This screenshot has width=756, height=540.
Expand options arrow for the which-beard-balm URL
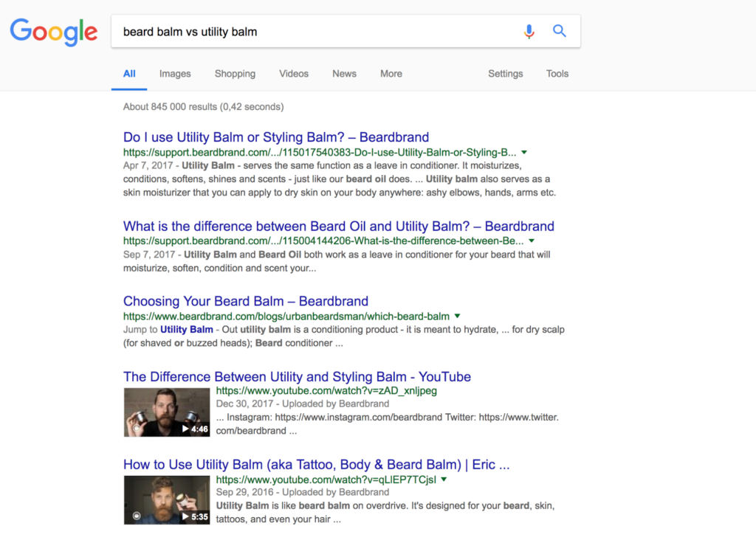click(458, 316)
